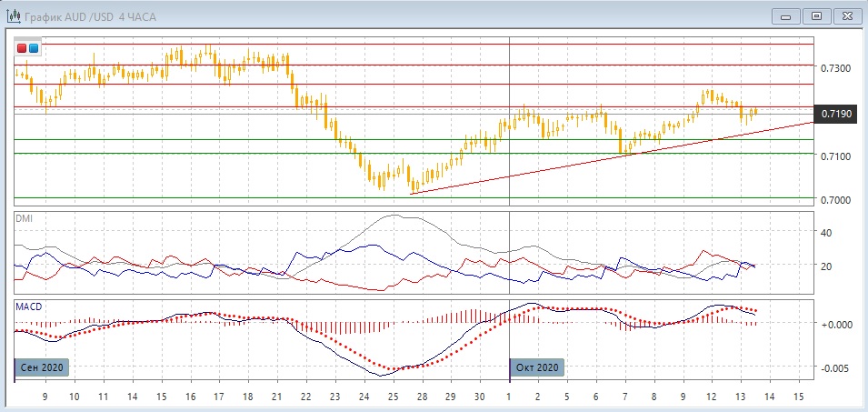868x412 pixels.
Task: Click the MACD scale value +0.000
Action: 836,325
